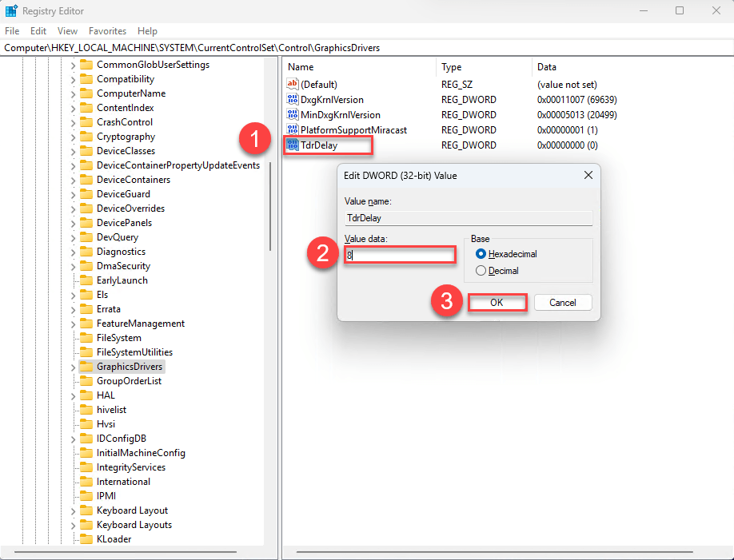Expand the CrashControl tree node

(73, 122)
